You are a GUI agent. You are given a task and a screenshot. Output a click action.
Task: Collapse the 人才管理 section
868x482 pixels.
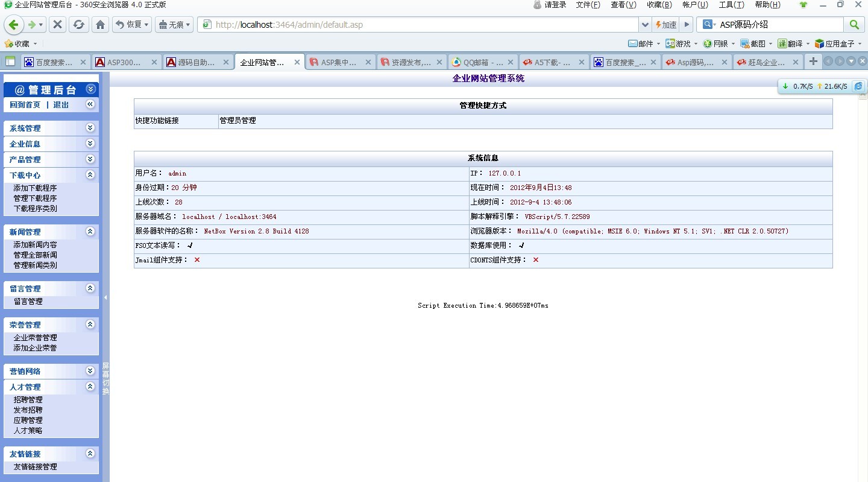(90, 387)
